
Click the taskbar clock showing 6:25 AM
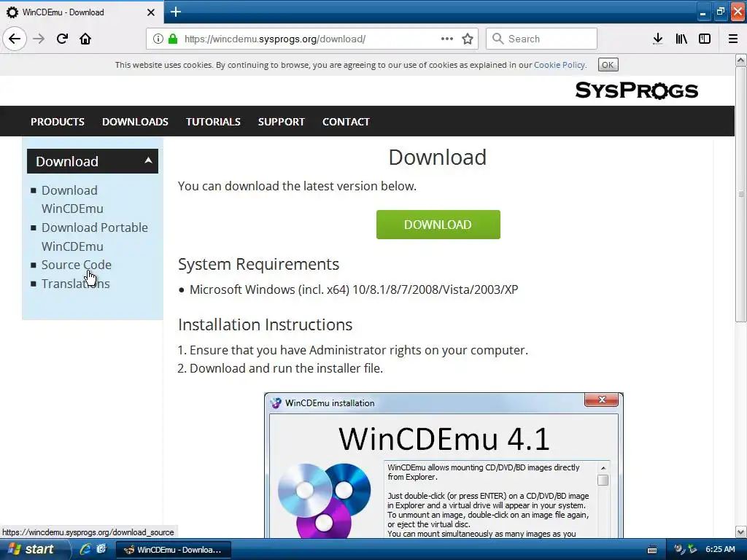click(x=720, y=550)
